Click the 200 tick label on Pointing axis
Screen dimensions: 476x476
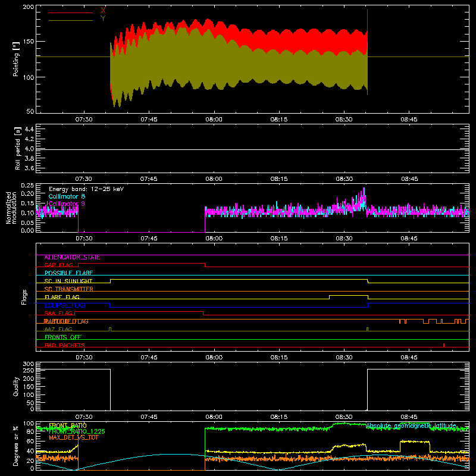[28, 7]
